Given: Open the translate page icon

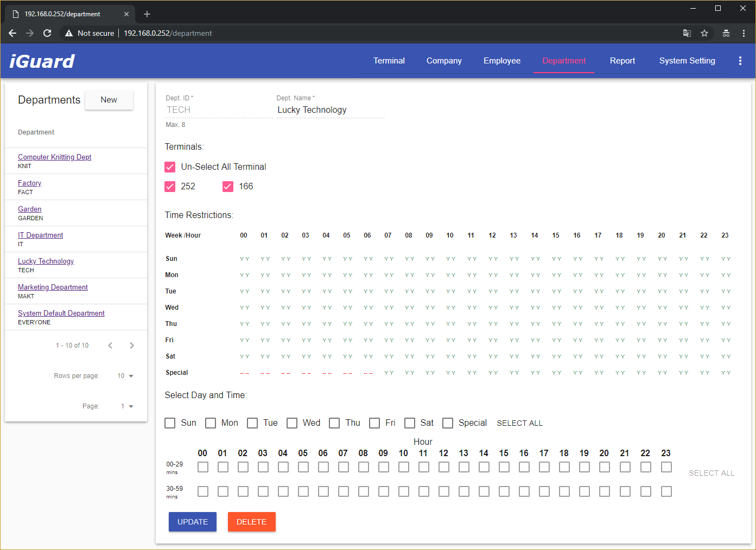Looking at the screenshot, I should coord(687,33).
